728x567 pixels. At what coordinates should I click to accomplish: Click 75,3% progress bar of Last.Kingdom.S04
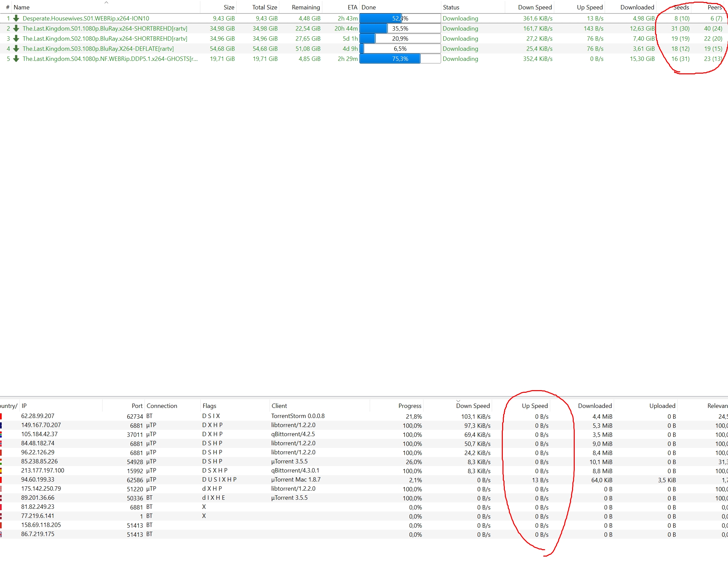pyautogui.click(x=400, y=59)
